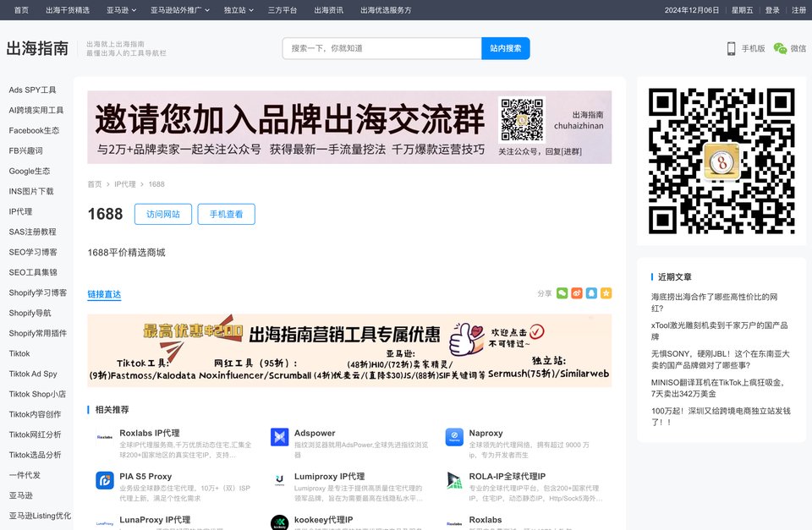Expand the 亚马逊站外推广 dropdown menu
The width and height of the screenshot is (812, 530).
coord(180,10)
